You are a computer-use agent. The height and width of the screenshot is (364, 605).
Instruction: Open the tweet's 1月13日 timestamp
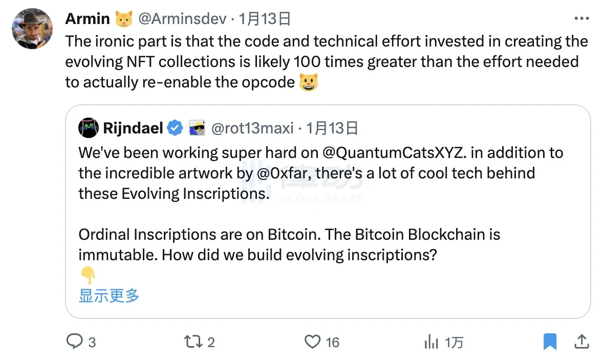pos(266,19)
